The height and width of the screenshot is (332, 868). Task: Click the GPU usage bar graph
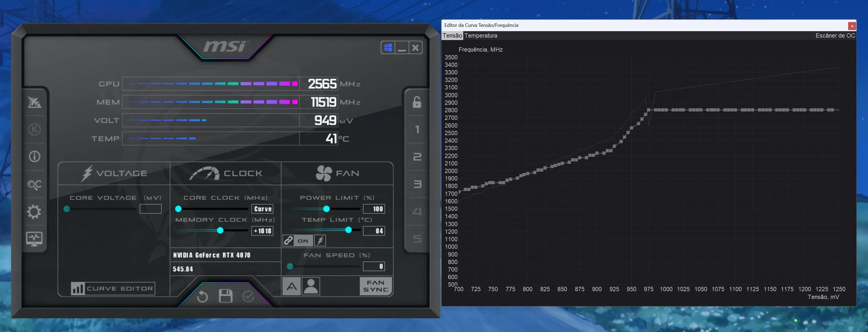211,84
